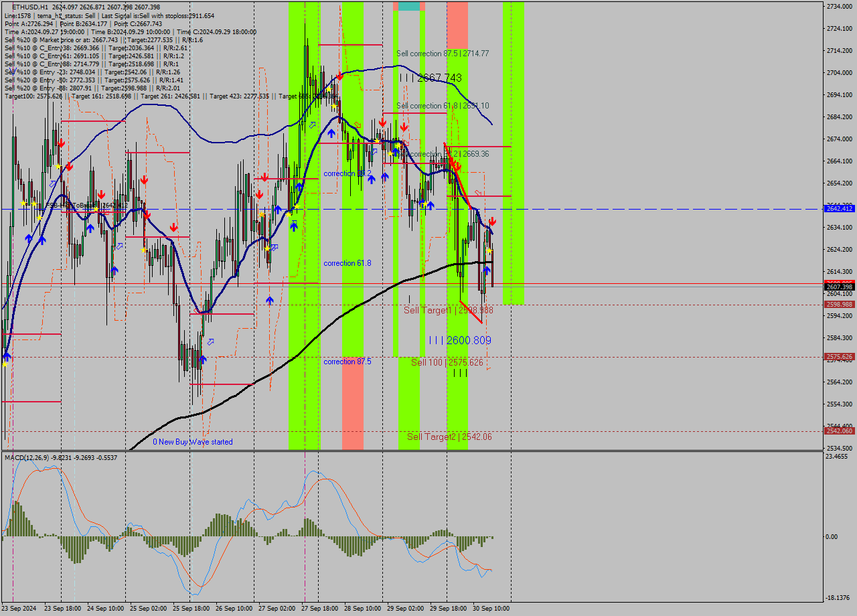Image resolution: width=857 pixels, height=616 pixels.
Task: Click the '25 Sep 02:00' time label
Action: coord(148,609)
